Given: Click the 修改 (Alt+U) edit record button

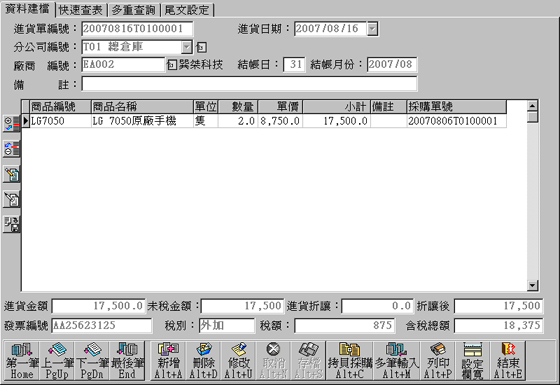Looking at the screenshot, I should (238, 360).
